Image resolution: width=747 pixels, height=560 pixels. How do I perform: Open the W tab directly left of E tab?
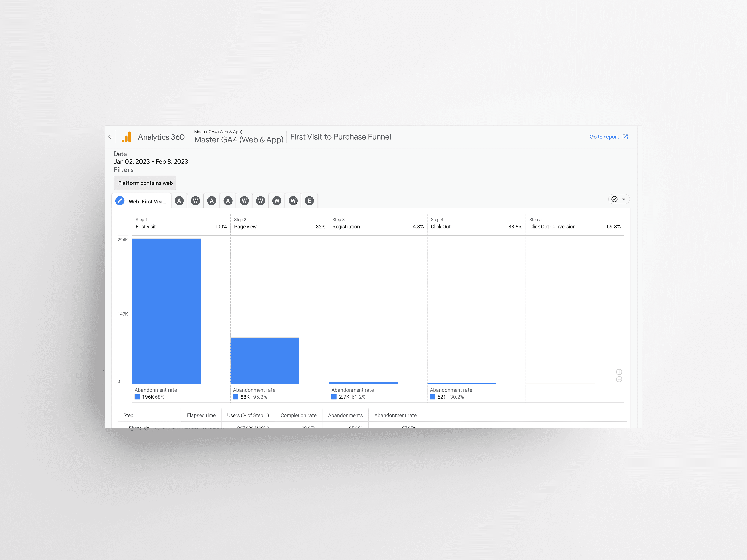point(293,201)
